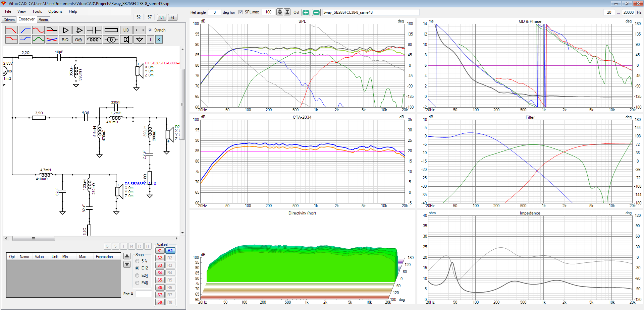This screenshot has height=310, width=644.
Task: Click the S3 variant store button
Action: pos(160,265)
